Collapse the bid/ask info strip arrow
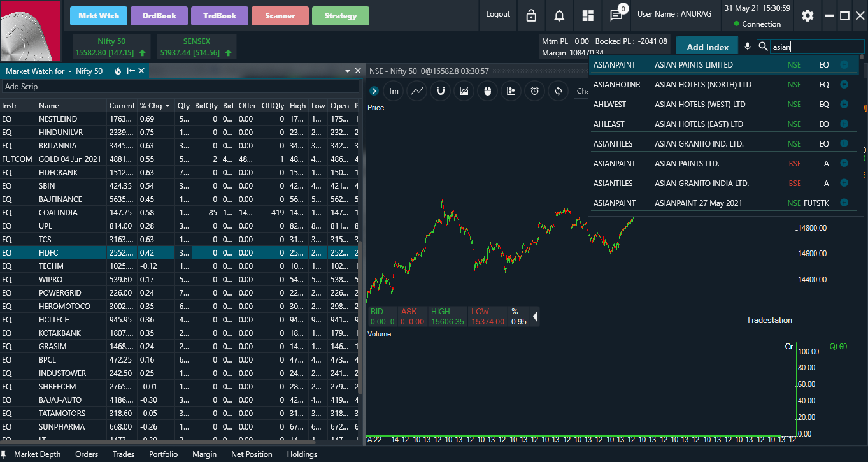The width and height of the screenshot is (868, 462). click(535, 316)
